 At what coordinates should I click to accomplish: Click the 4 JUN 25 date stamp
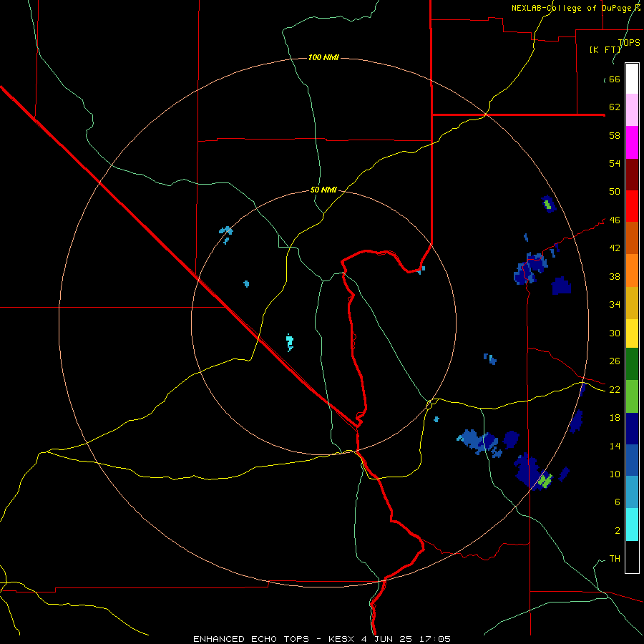pos(388,639)
